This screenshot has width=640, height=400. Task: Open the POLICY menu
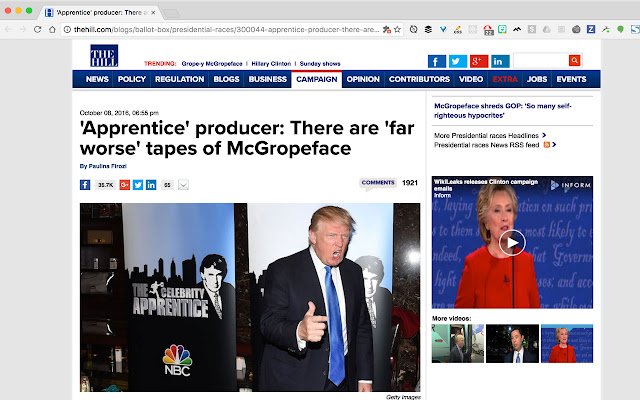pos(132,79)
